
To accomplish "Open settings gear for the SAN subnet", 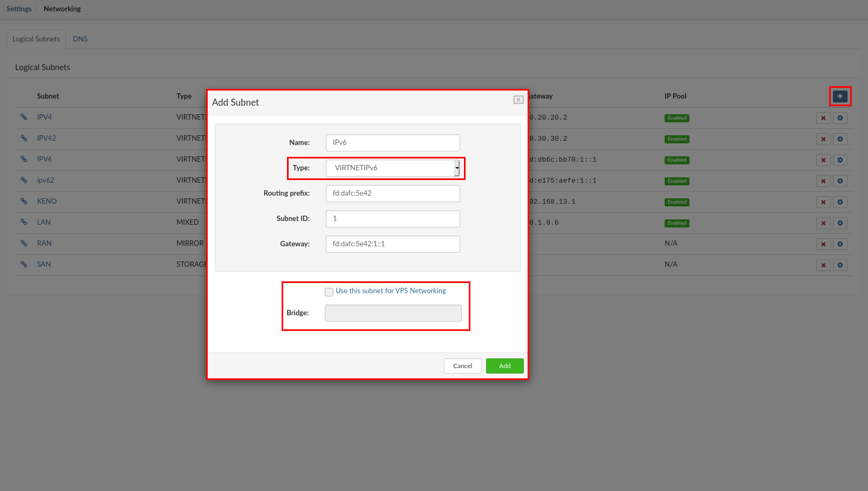I will [840, 265].
